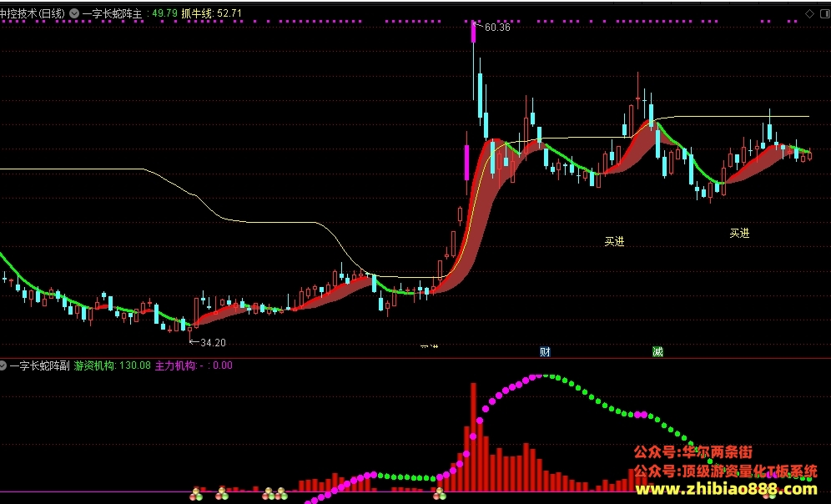The image size is (831, 504).
Task: Open the dropdown arrow beside 中控技术(日线)
Action: pyautogui.click(x=74, y=13)
